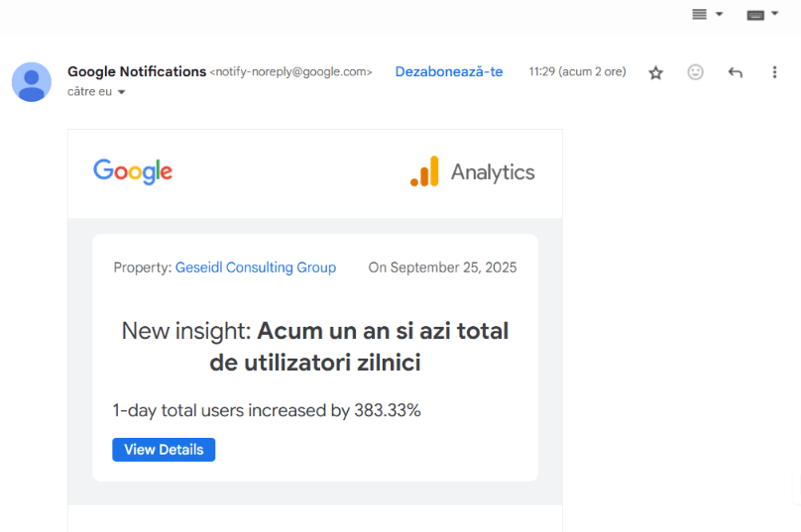Image resolution: width=801 pixels, height=532 pixels.
Task: Add an emoji reaction to the message
Action: (695, 72)
